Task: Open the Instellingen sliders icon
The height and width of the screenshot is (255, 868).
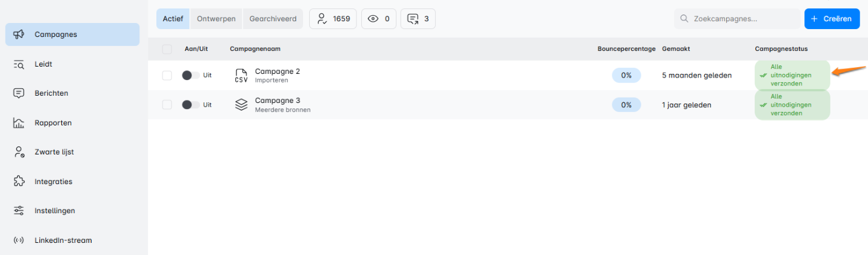Action: click(x=19, y=211)
